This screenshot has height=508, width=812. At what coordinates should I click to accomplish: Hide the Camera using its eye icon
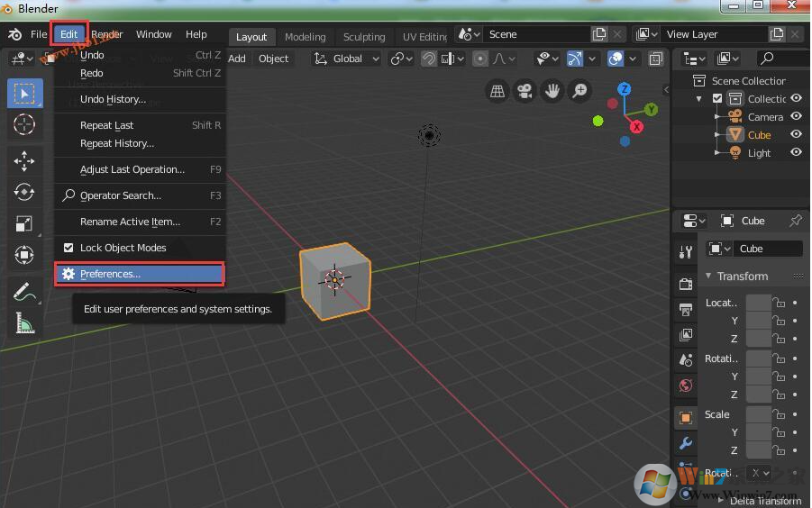796,116
